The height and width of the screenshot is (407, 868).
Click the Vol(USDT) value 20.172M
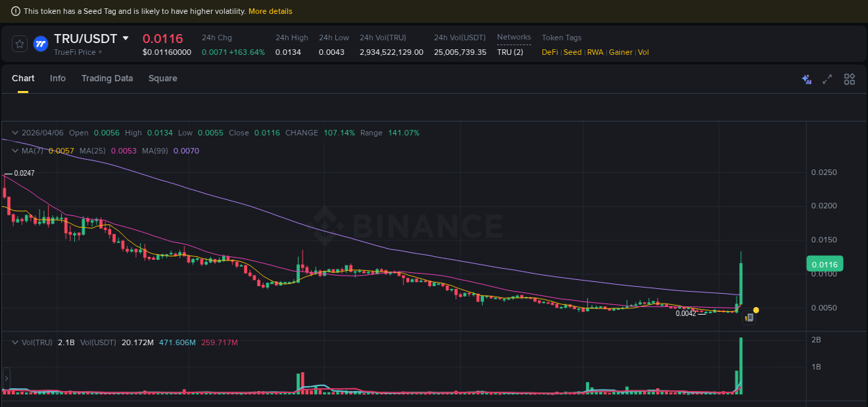(x=137, y=342)
